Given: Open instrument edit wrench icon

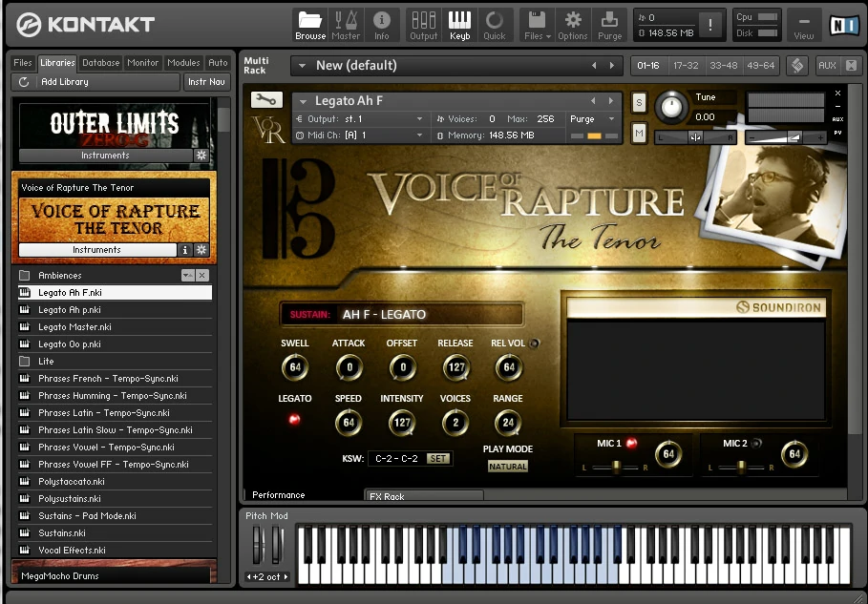Looking at the screenshot, I should [x=266, y=100].
